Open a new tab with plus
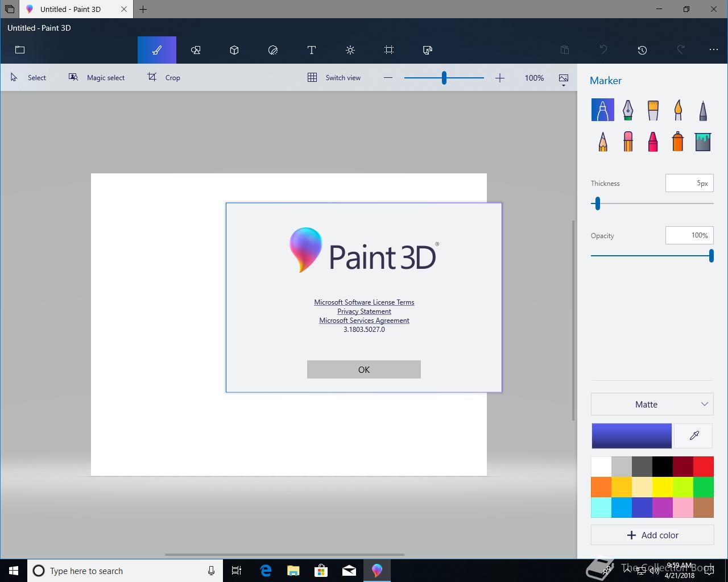This screenshot has width=728, height=582. 143,9
